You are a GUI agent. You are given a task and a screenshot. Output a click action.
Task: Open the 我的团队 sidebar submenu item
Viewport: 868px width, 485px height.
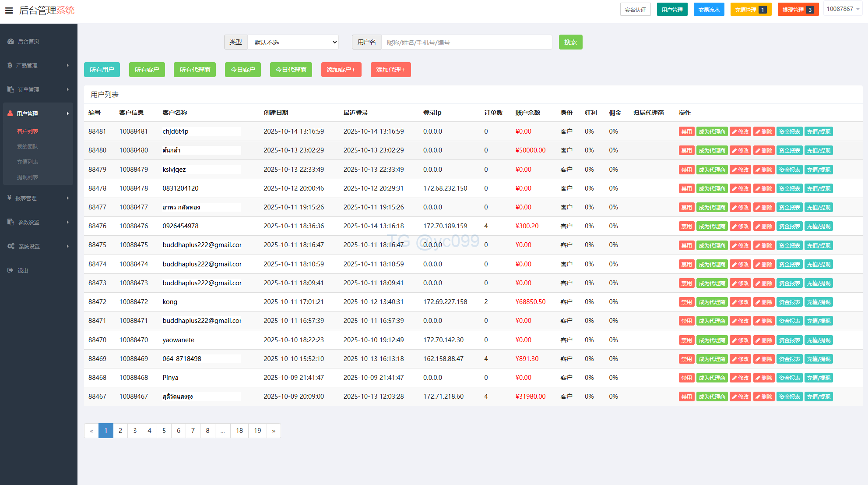click(x=28, y=146)
